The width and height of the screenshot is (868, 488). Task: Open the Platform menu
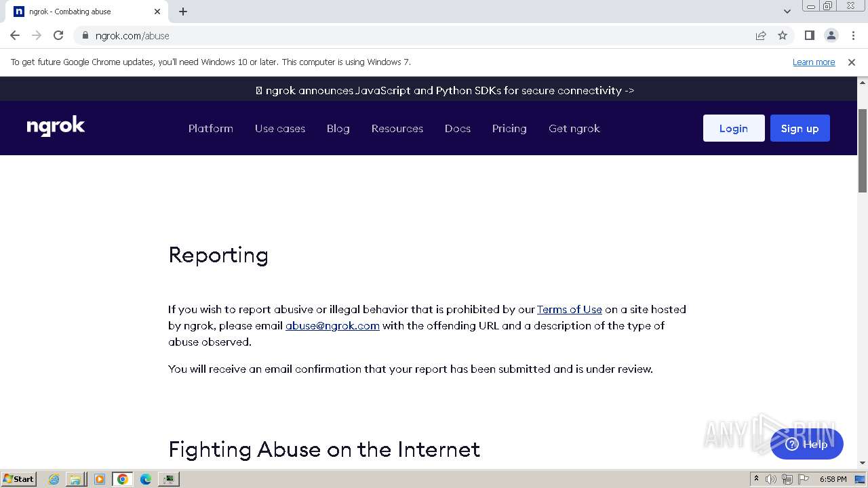(211, 128)
